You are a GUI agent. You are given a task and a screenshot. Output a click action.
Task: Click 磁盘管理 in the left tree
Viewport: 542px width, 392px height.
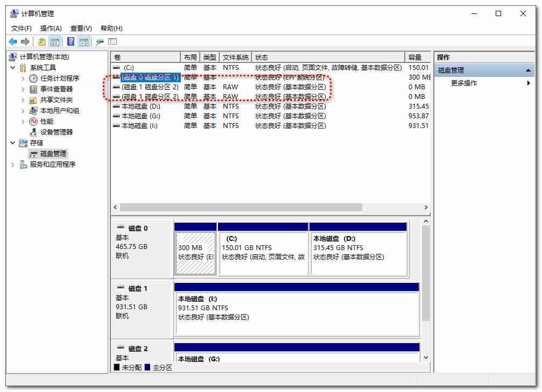(53, 154)
